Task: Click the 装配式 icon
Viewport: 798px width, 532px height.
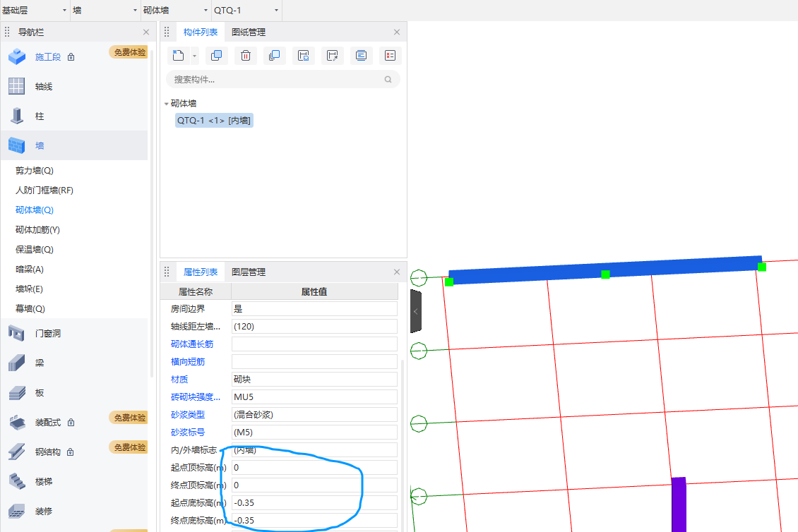Action: [x=17, y=422]
